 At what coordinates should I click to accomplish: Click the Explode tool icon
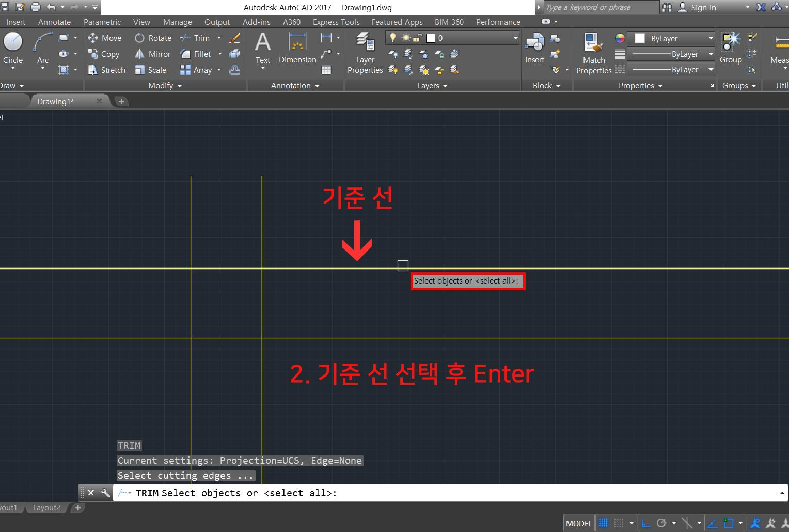234,54
